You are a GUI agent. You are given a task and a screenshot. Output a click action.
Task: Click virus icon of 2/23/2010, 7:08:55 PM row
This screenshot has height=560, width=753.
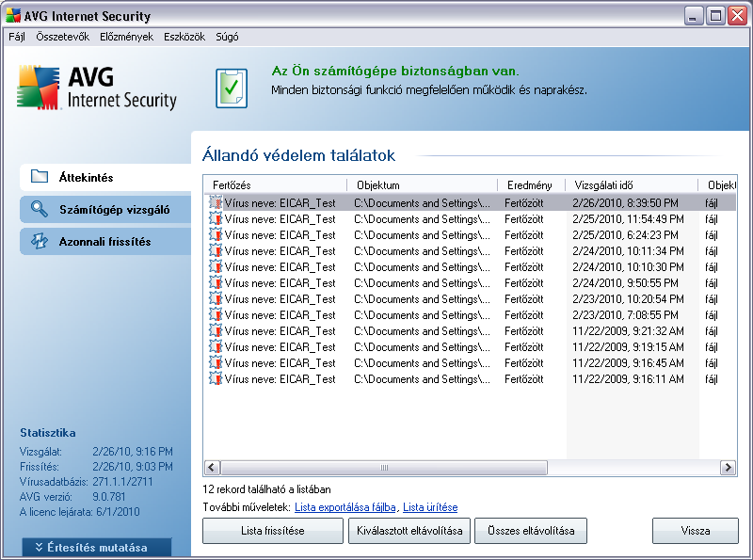tap(216, 315)
